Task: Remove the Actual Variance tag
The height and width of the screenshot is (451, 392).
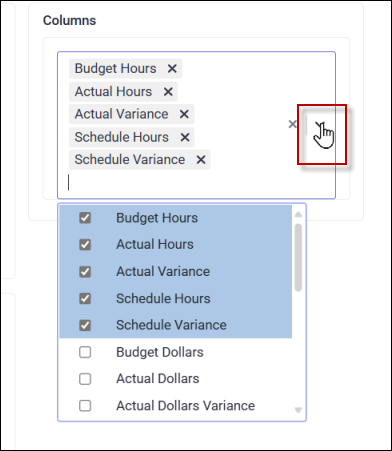Action: 184,114
